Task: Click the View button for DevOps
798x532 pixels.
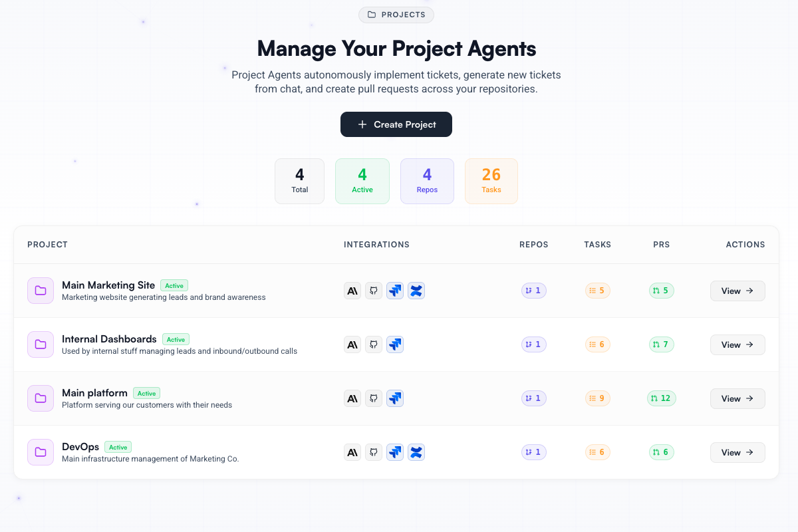Action: point(737,452)
